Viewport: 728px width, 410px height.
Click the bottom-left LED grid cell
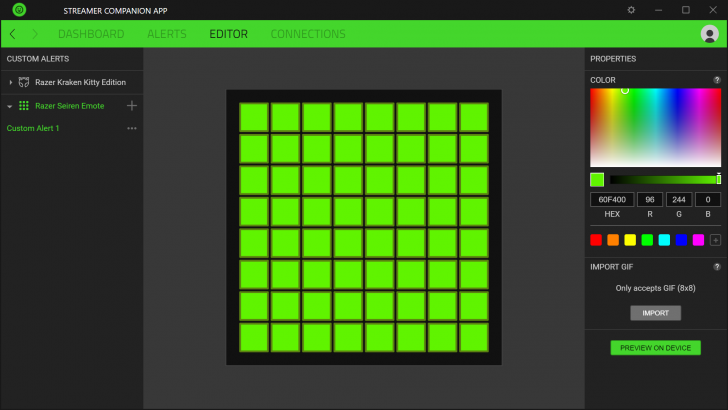254,337
